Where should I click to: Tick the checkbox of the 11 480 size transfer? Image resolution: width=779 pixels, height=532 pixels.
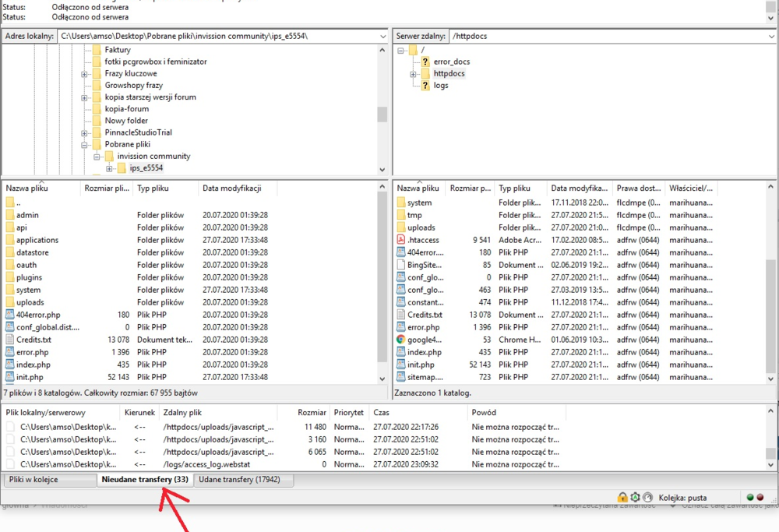(10, 427)
